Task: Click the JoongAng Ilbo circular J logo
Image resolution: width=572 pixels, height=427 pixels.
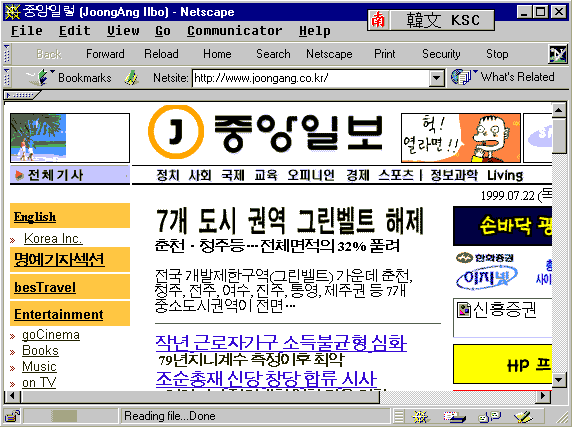Action: pos(176,131)
